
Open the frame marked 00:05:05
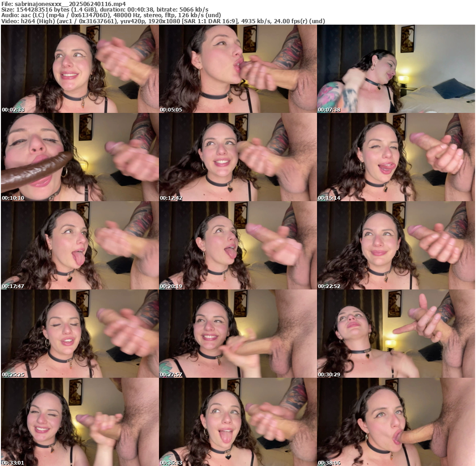[x=238, y=69]
